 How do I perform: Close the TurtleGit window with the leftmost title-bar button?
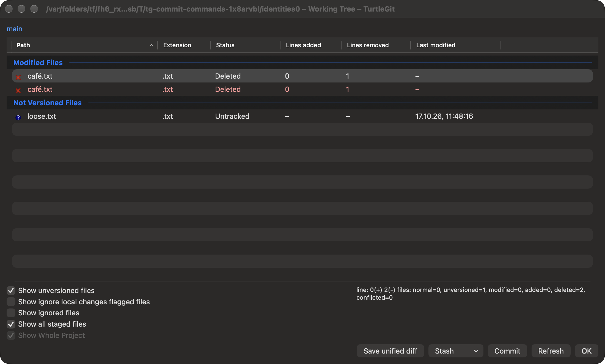point(9,9)
